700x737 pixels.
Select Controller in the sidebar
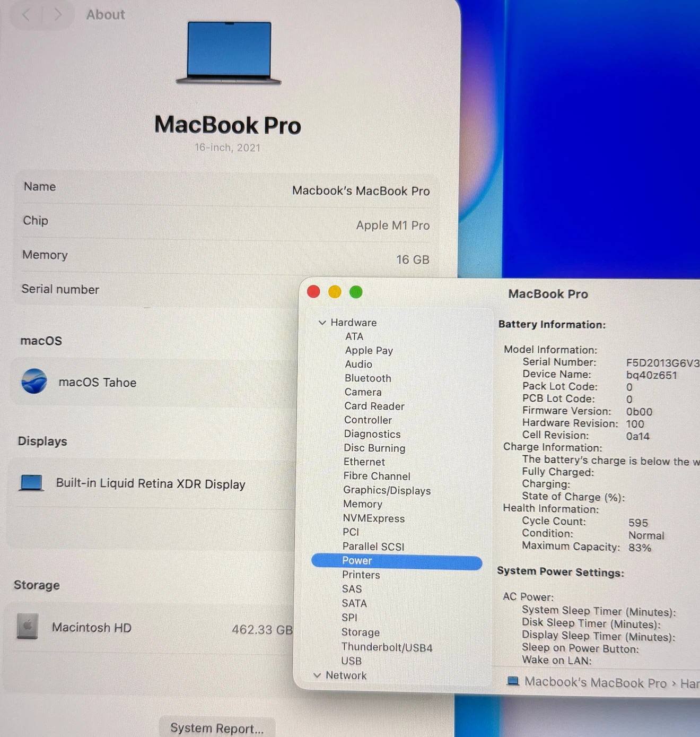(x=368, y=420)
